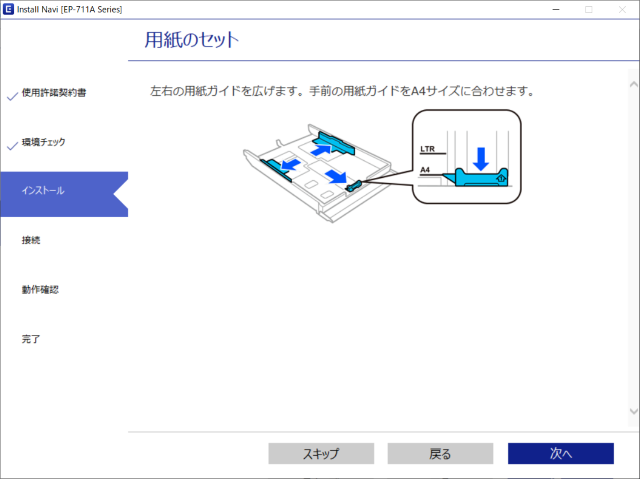The image size is (640, 479).
Task: Click the paper tray illustration
Action: pyautogui.click(x=320, y=173)
